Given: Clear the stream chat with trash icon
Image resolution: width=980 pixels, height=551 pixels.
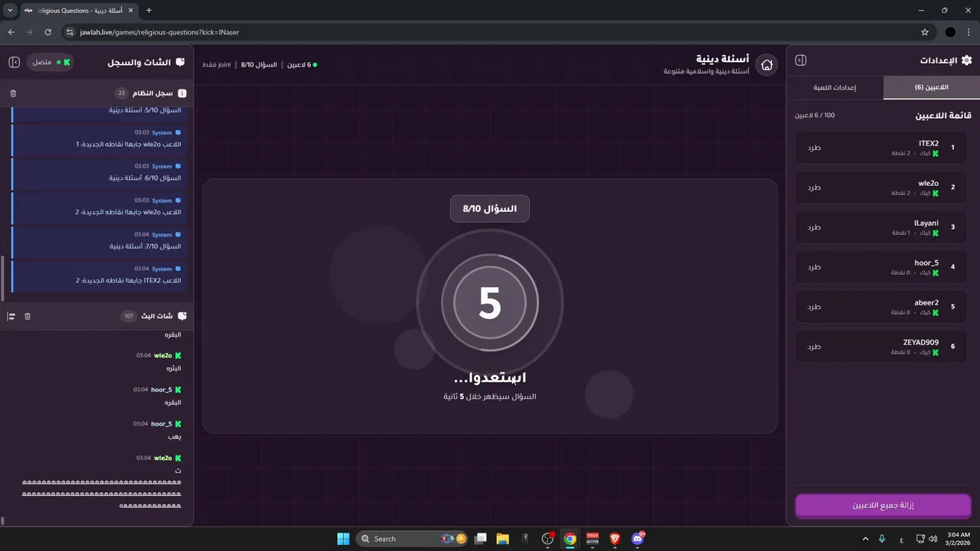Looking at the screenshot, I should click(x=28, y=316).
